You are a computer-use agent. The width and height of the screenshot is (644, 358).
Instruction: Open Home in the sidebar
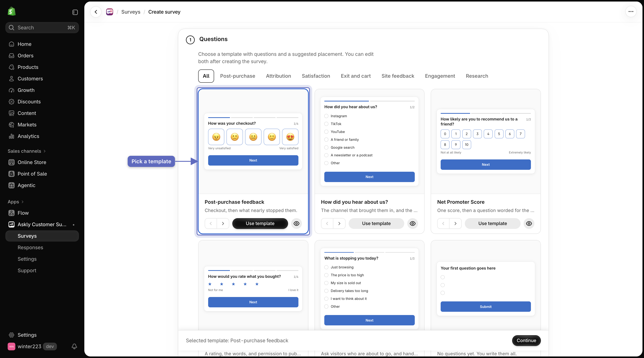pyautogui.click(x=42, y=44)
